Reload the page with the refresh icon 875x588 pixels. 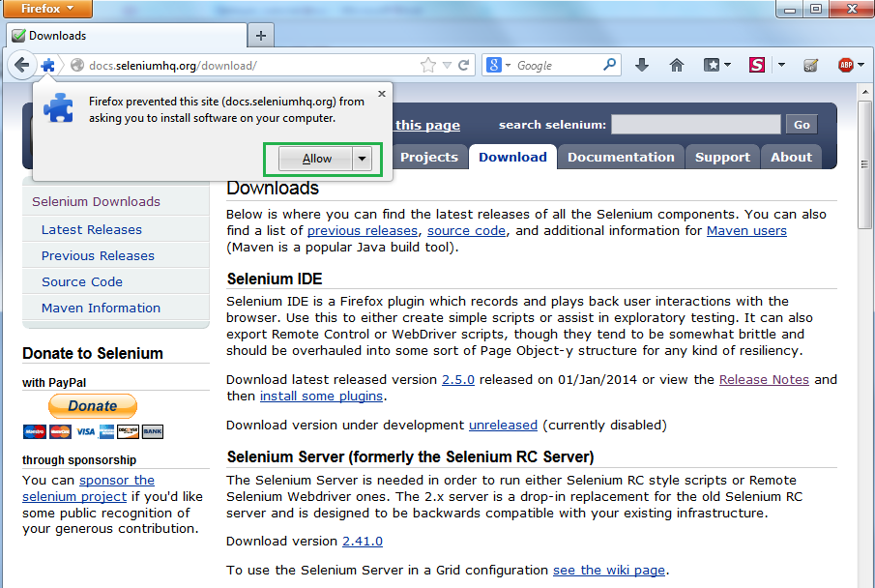pyautogui.click(x=463, y=66)
